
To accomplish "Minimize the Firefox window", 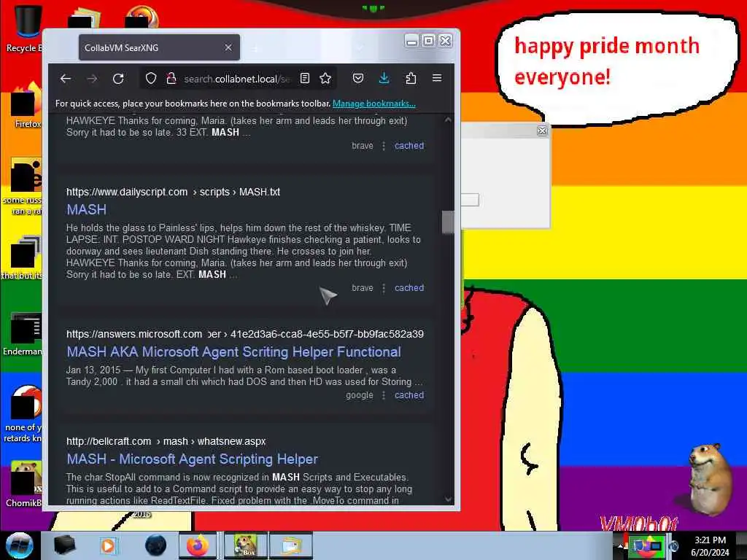I will pyautogui.click(x=412, y=41).
